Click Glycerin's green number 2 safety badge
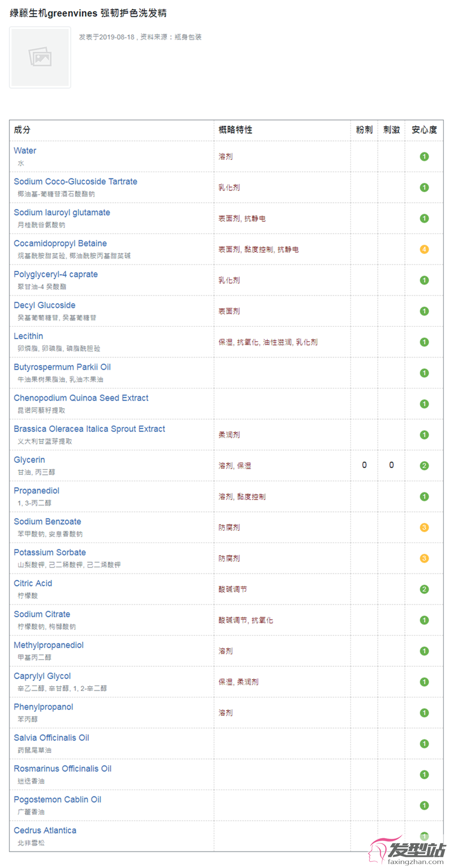The image size is (449, 868). (424, 466)
